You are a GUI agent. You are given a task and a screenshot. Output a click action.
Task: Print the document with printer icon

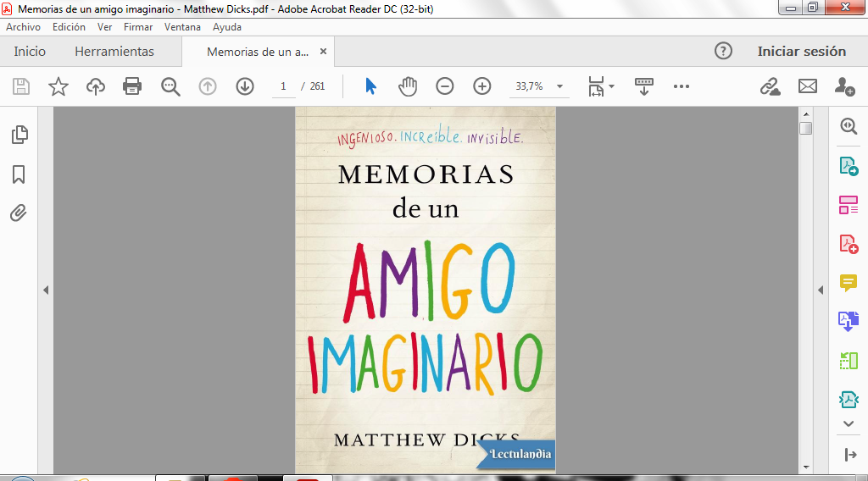(x=132, y=87)
